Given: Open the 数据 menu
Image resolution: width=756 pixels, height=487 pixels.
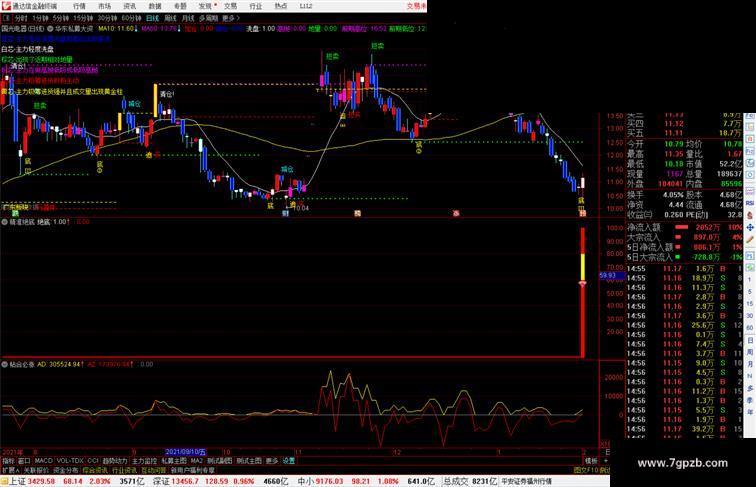Looking at the screenshot, I should 155,6.
